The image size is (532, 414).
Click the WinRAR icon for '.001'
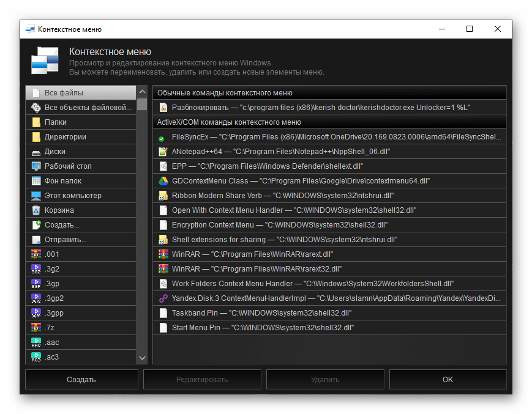pos(36,254)
